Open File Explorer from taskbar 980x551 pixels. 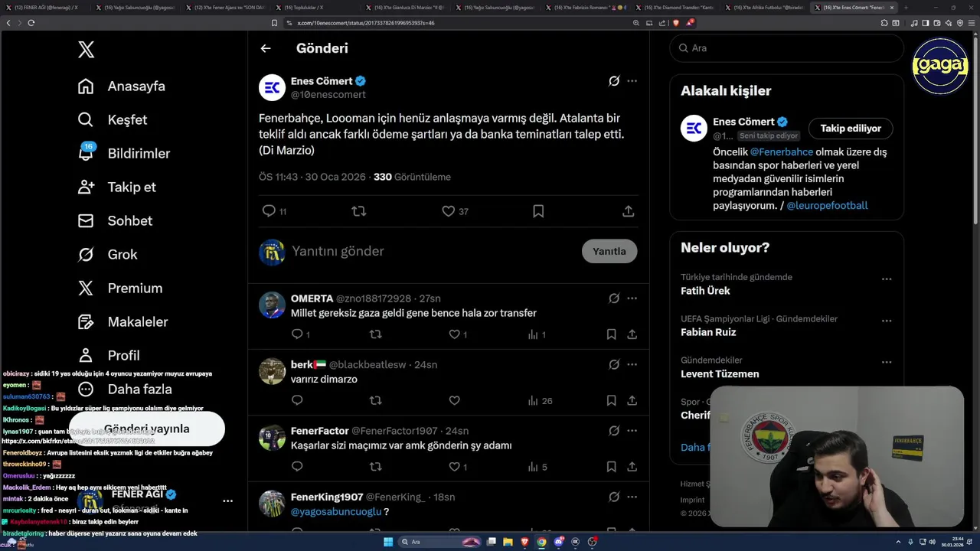pos(508,542)
